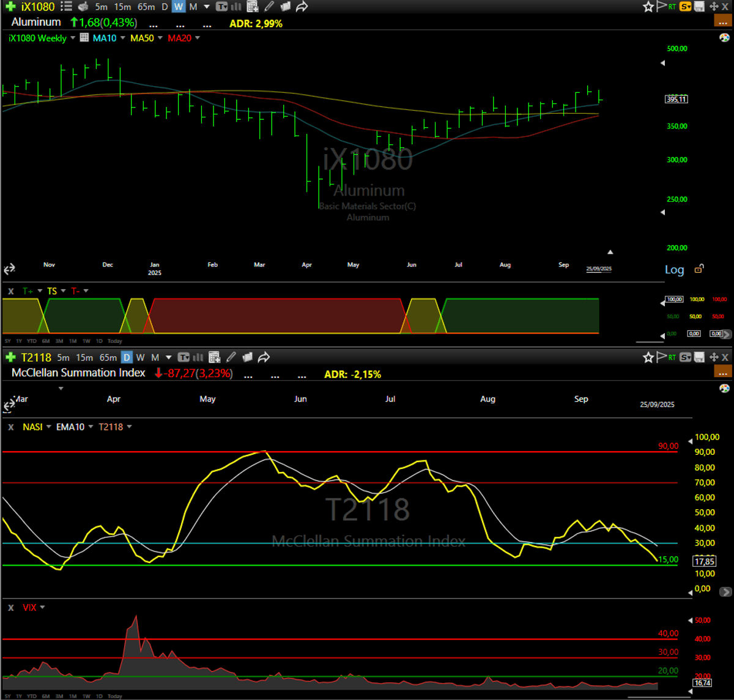The height and width of the screenshot is (700, 734).
Task: Select the YTD range under trend panel
Action: [32, 341]
